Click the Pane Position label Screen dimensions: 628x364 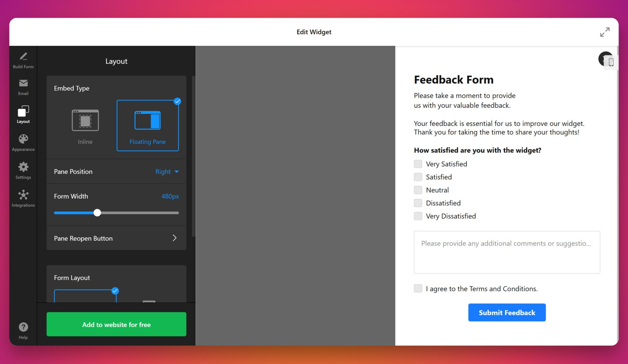coord(73,172)
